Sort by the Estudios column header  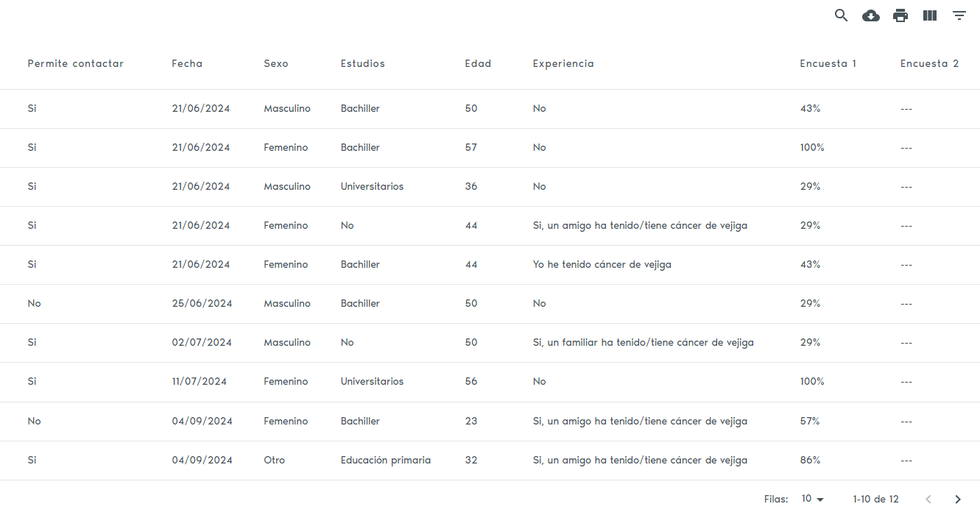pos(363,64)
